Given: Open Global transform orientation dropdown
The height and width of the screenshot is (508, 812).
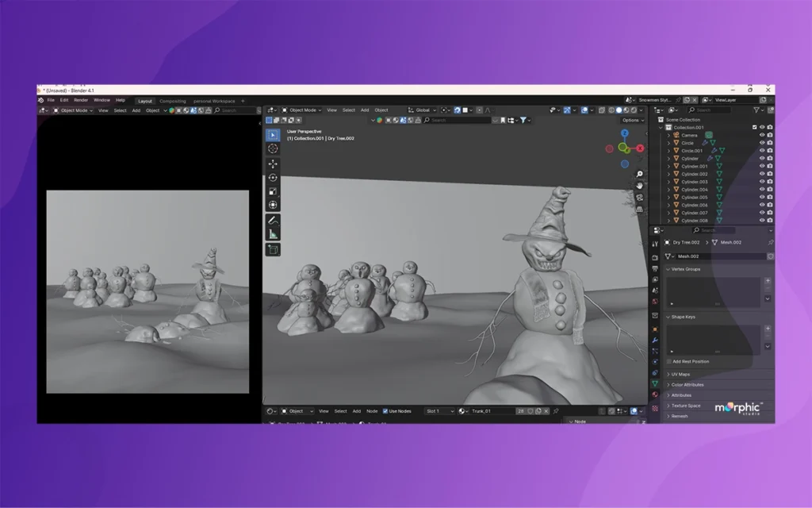Looking at the screenshot, I should pyautogui.click(x=422, y=110).
